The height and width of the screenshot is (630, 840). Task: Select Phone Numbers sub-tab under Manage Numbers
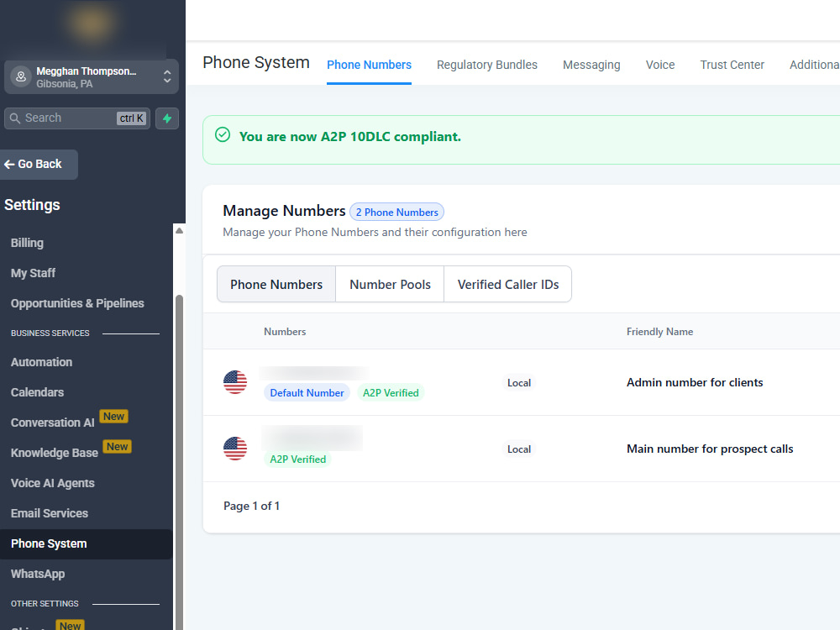[x=276, y=284]
